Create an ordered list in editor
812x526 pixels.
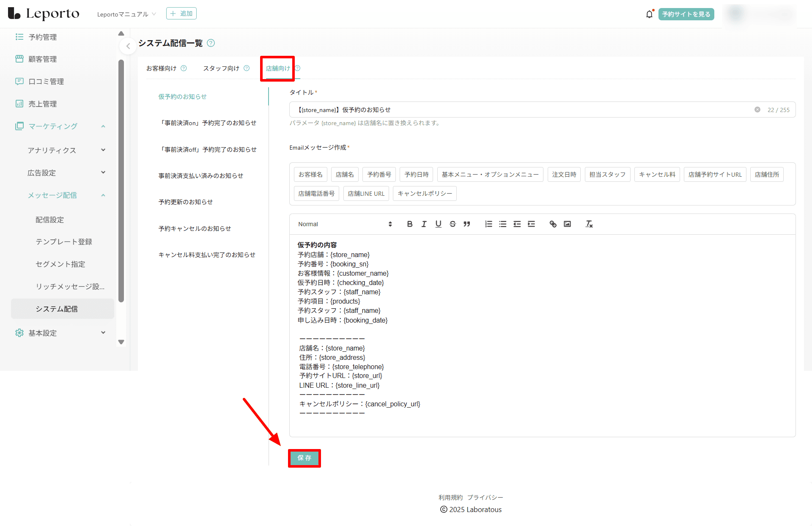tap(488, 224)
